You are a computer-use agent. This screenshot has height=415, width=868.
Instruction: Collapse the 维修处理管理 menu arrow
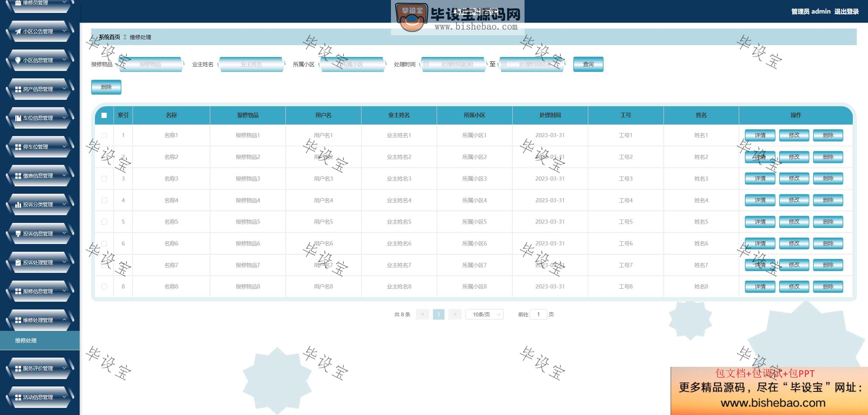64,320
